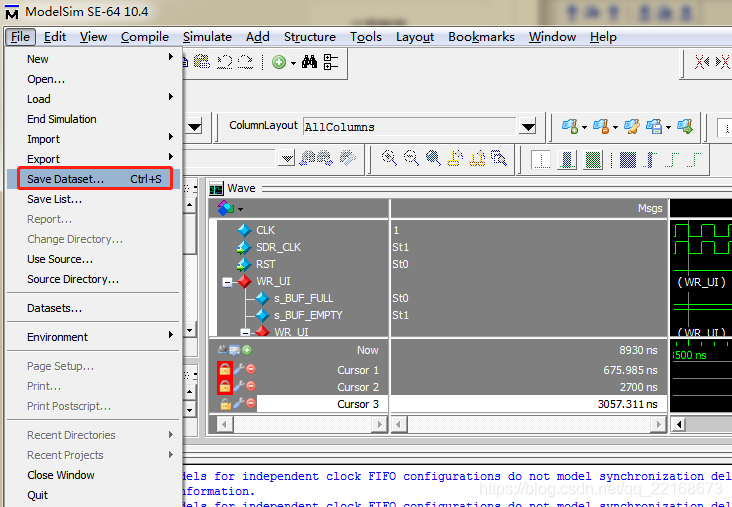732x507 pixels.
Task: Open the Environment submenu
Action: point(93,337)
